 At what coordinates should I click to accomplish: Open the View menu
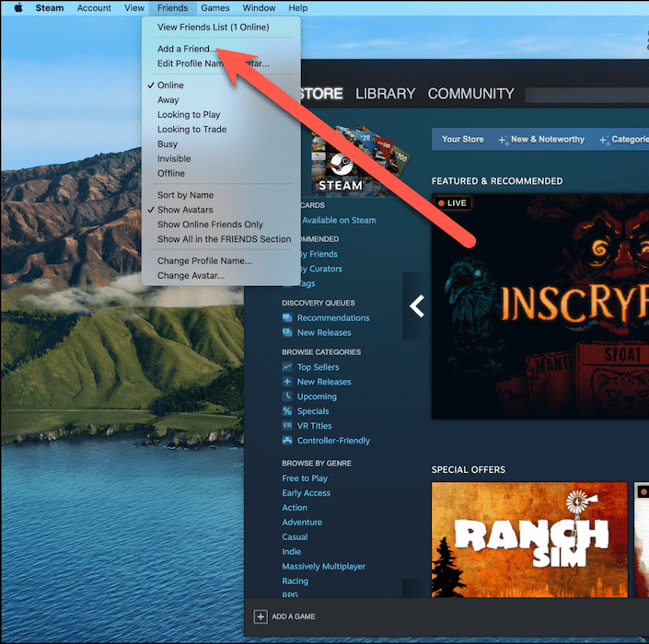click(x=134, y=8)
